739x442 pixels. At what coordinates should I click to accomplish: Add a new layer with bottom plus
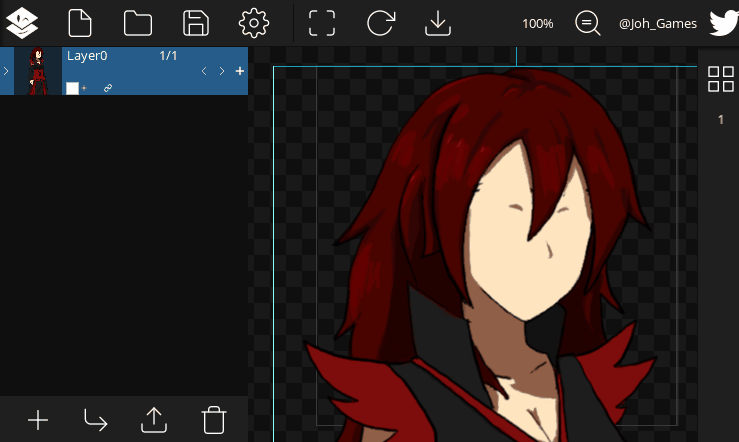tap(38, 420)
